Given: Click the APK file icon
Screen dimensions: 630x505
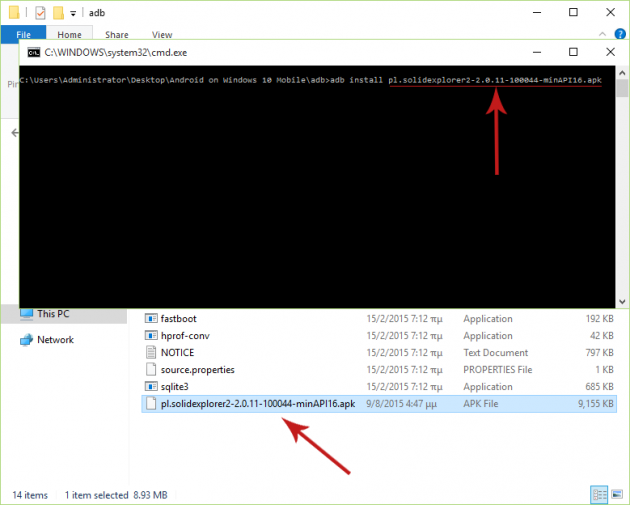Looking at the screenshot, I should tap(151, 404).
